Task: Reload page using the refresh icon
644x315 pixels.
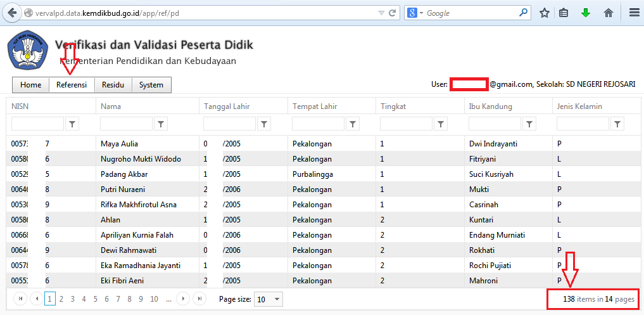Action: (x=392, y=13)
